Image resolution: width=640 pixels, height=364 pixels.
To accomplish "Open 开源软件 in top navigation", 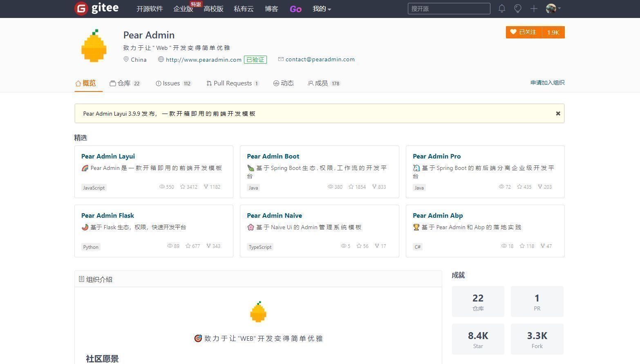I will pyautogui.click(x=150, y=9).
